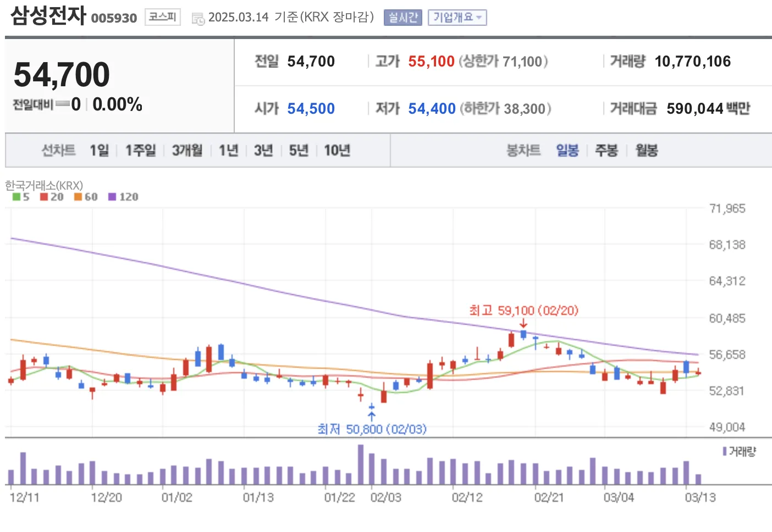Click the orange 60-day moving average swatch
Viewport: 772px width, 532px height.
pyautogui.click(x=78, y=197)
